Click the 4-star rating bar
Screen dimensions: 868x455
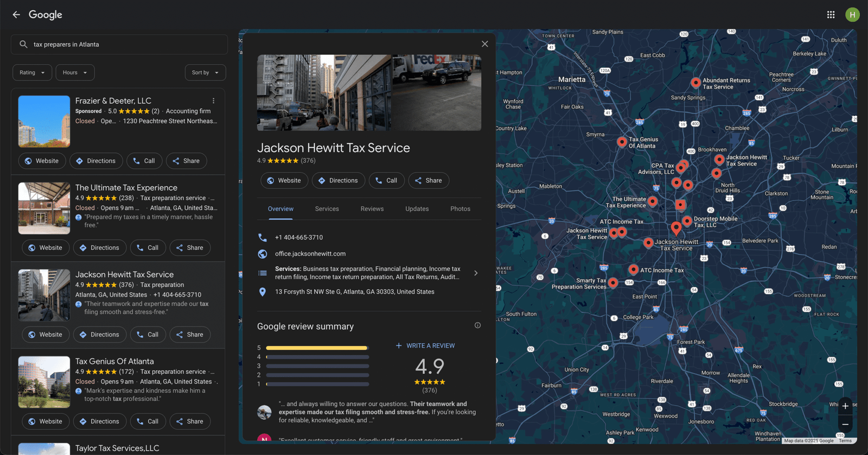[x=317, y=357]
